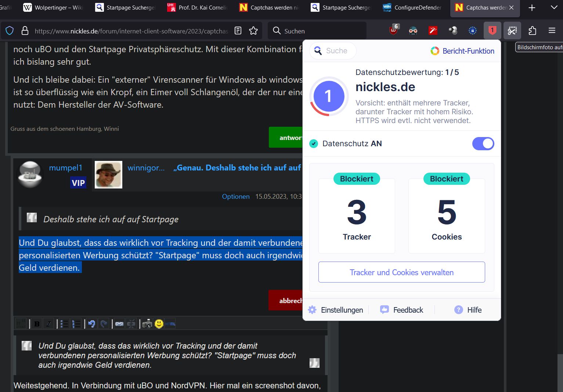
Task: Open Bericht-Funktion link in popup
Action: (x=462, y=51)
